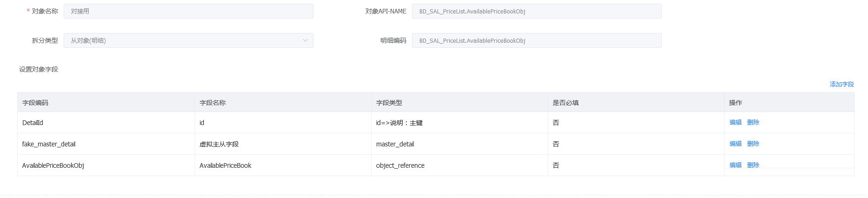Select the DetailId field code cell

pyautogui.click(x=33, y=123)
